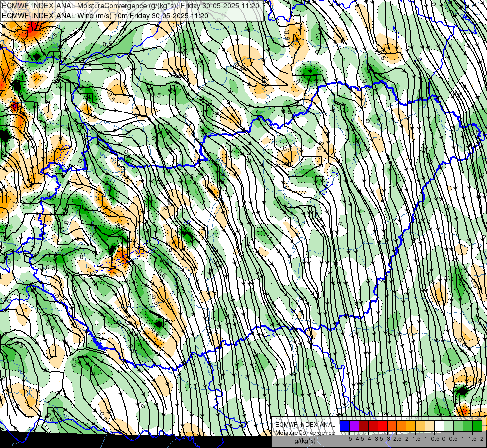The image size is (487, 448).
Task: Click the '-1.5' legend tick label
Action: [416, 439]
